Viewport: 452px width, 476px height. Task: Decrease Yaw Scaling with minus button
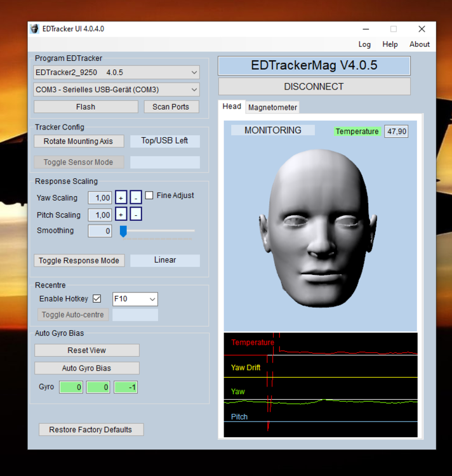click(x=135, y=197)
